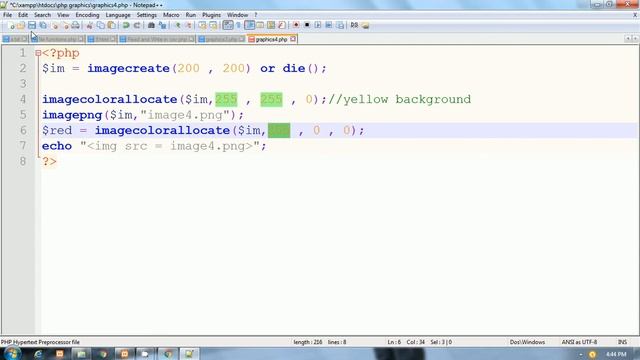Open the Windows Start button
The height and width of the screenshot is (360, 640).
[x=12, y=353]
